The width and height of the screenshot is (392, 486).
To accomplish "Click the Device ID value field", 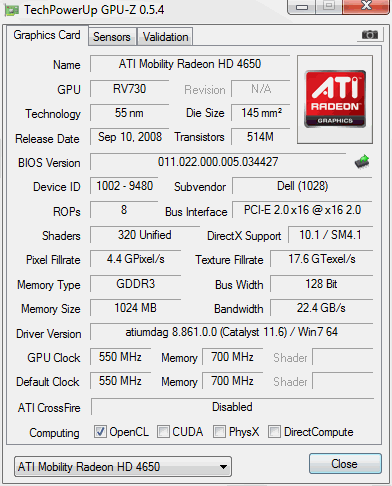I will (124, 186).
